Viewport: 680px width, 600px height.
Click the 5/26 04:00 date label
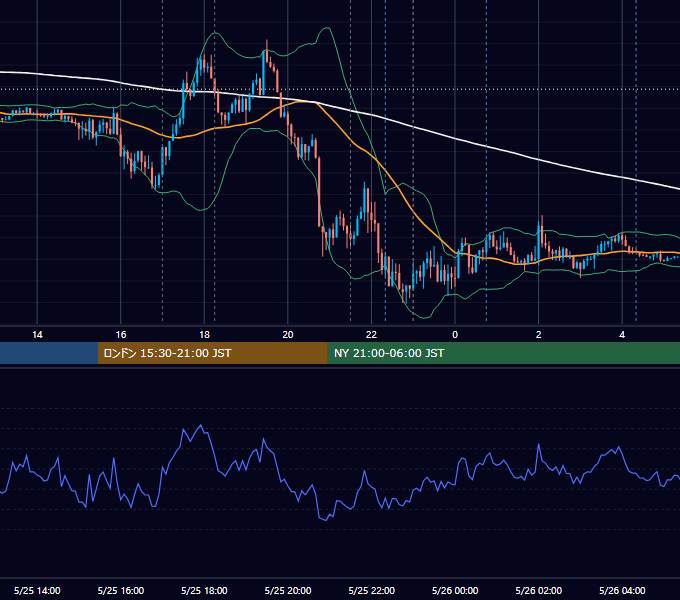coord(622,590)
